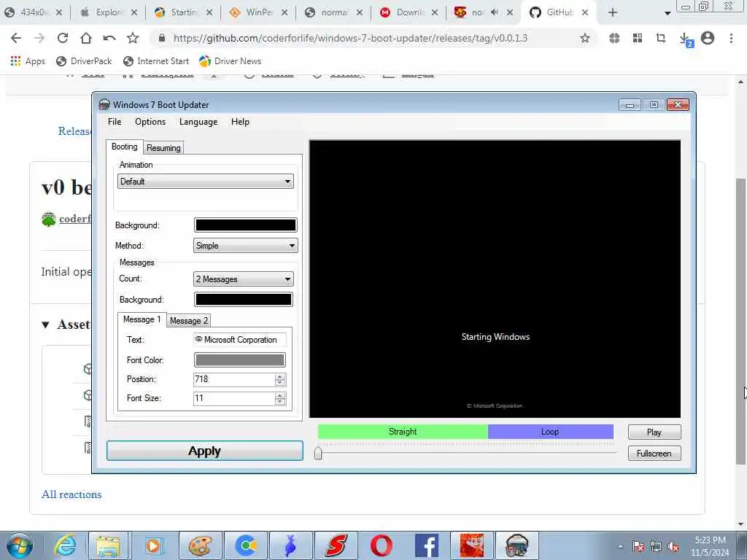Open the DriverPack bookmark
This screenshot has height=560, width=747.
(x=84, y=61)
